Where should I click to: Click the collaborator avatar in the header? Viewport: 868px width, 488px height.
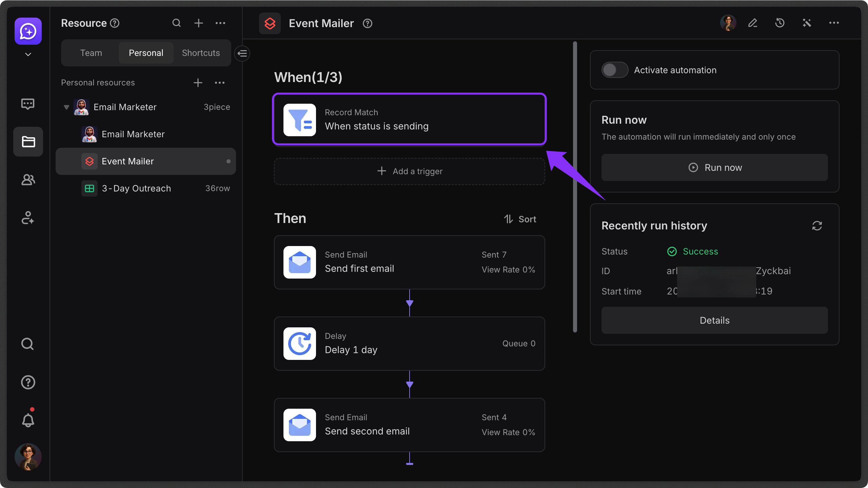click(x=728, y=23)
